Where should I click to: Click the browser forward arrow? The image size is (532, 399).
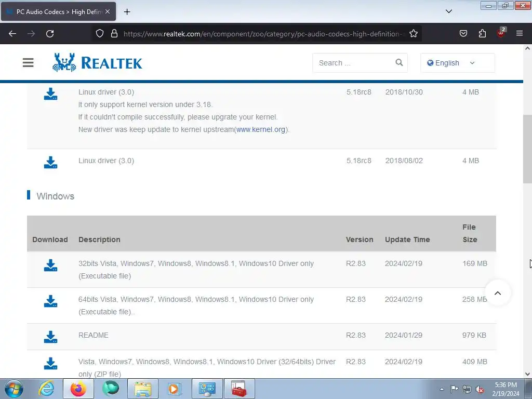(31, 34)
